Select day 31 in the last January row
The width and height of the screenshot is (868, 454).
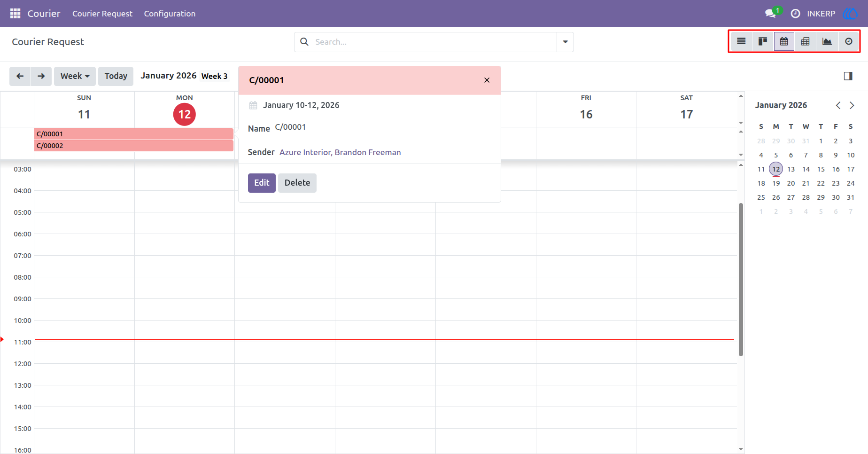851,197
